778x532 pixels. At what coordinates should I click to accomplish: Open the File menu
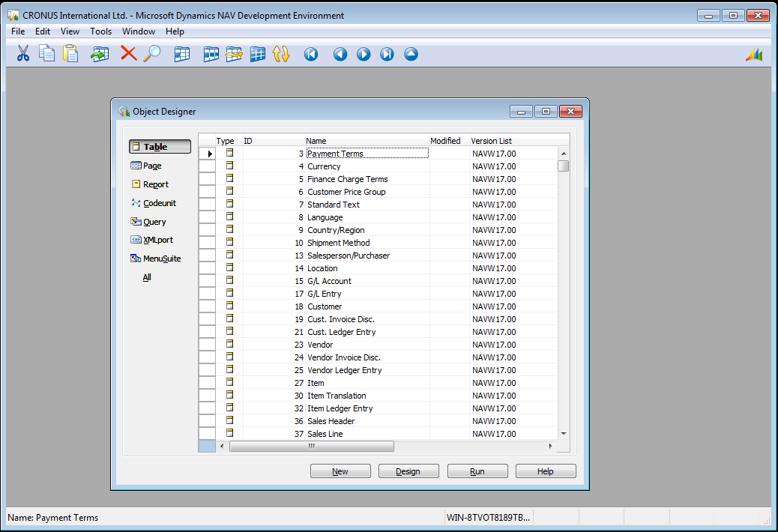coord(18,31)
